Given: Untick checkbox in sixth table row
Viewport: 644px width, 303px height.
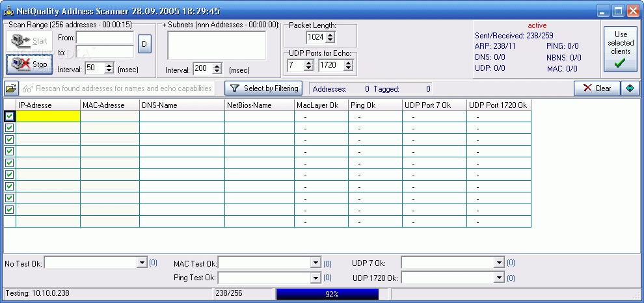Looking at the screenshot, I should [x=10, y=174].
